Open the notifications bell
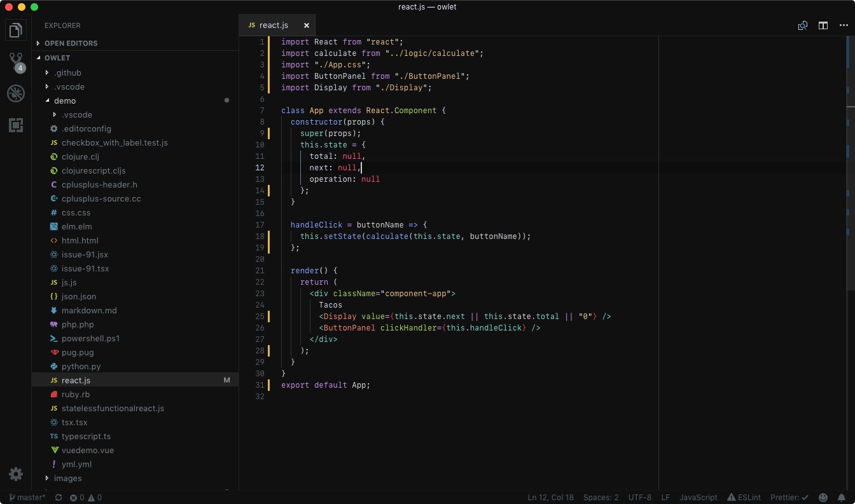This screenshot has height=504, width=855. tap(842, 498)
